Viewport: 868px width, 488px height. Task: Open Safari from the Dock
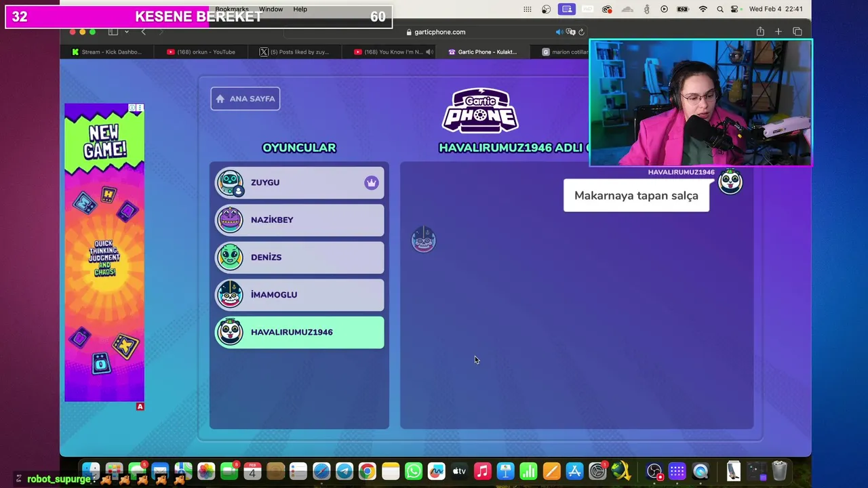tap(321, 471)
